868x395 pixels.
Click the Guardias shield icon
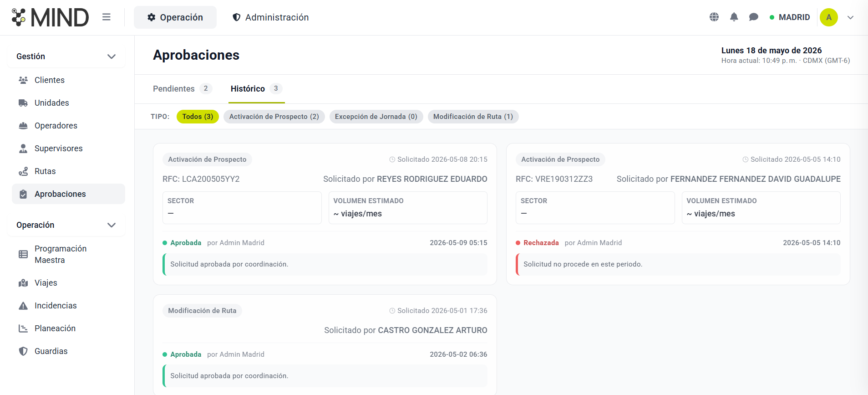(23, 351)
